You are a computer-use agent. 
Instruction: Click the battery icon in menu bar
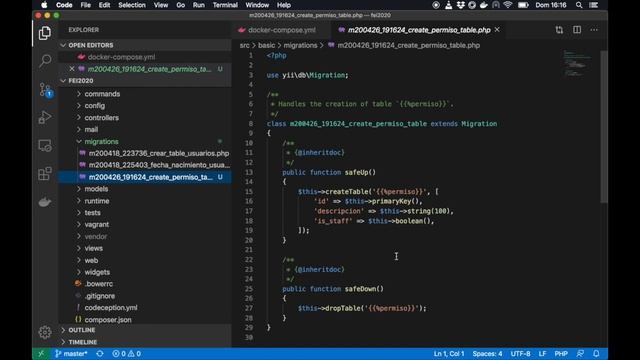coord(523,5)
